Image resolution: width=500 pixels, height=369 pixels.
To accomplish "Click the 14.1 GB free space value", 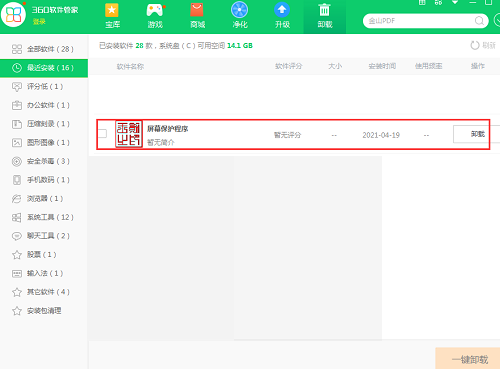I will 240,46.
